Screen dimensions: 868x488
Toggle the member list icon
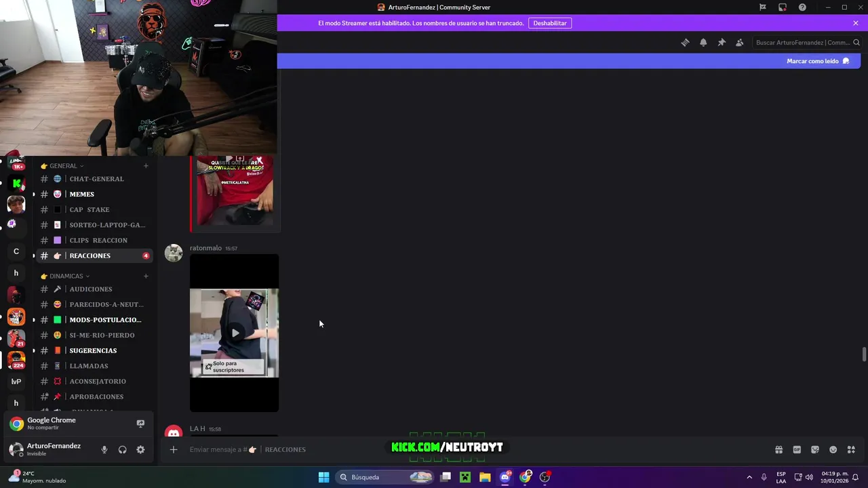click(x=740, y=43)
